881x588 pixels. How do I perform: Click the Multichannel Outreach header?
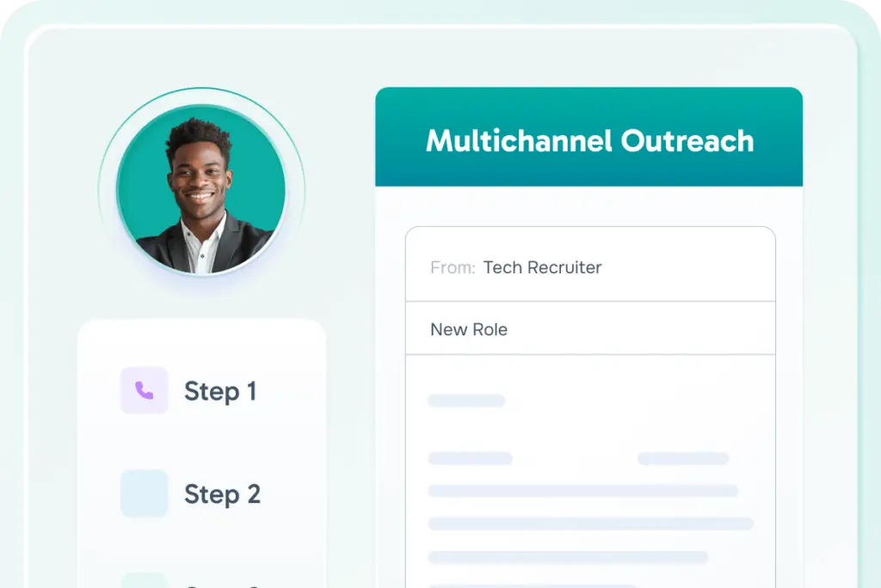[588, 137]
